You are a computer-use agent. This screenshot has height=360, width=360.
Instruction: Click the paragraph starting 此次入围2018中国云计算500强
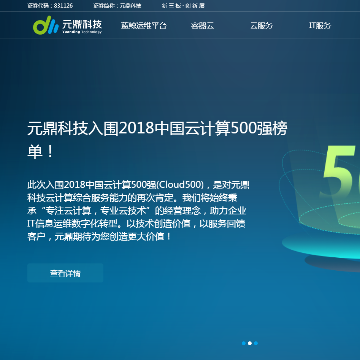click(138, 211)
